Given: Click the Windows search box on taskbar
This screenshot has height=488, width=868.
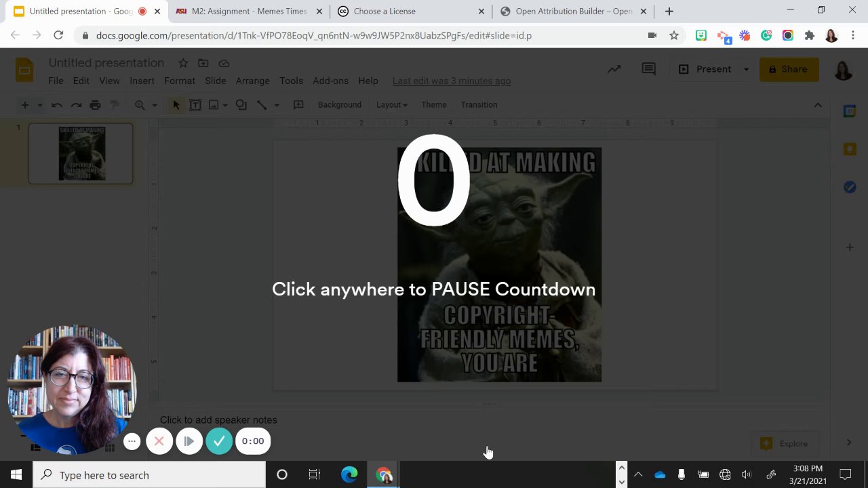Looking at the screenshot, I should tap(149, 475).
